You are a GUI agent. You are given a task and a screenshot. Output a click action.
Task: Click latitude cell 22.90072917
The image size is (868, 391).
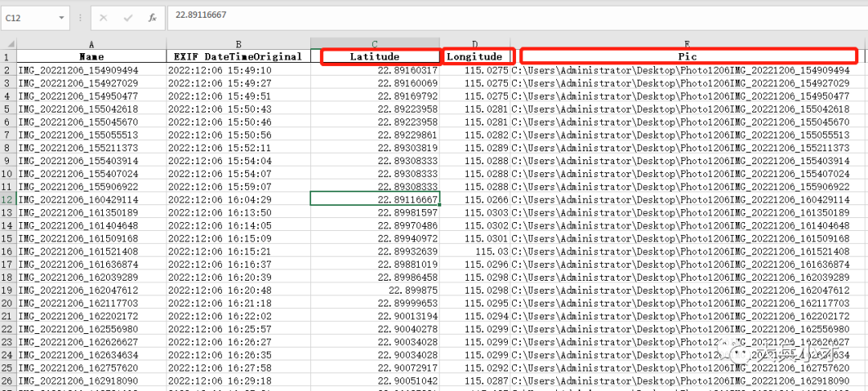375,367
